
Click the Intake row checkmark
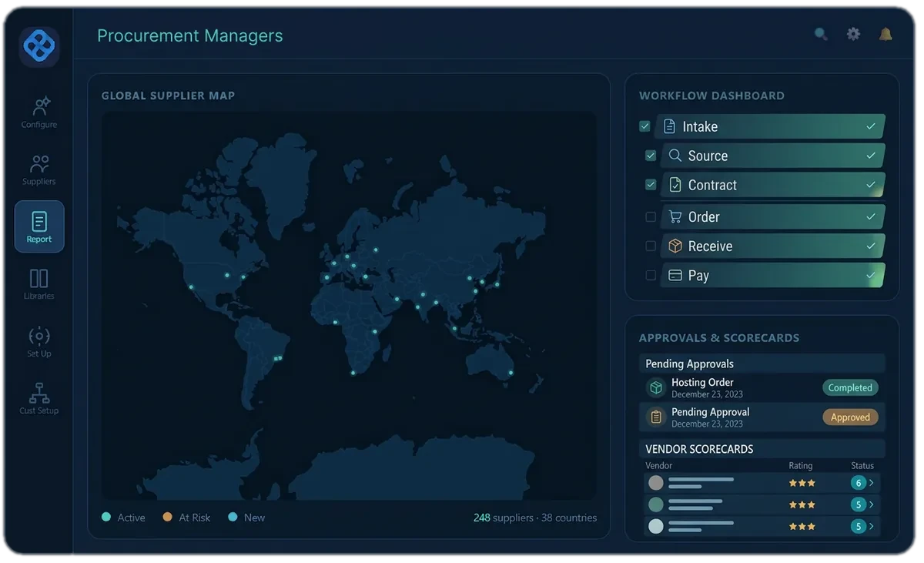click(871, 126)
